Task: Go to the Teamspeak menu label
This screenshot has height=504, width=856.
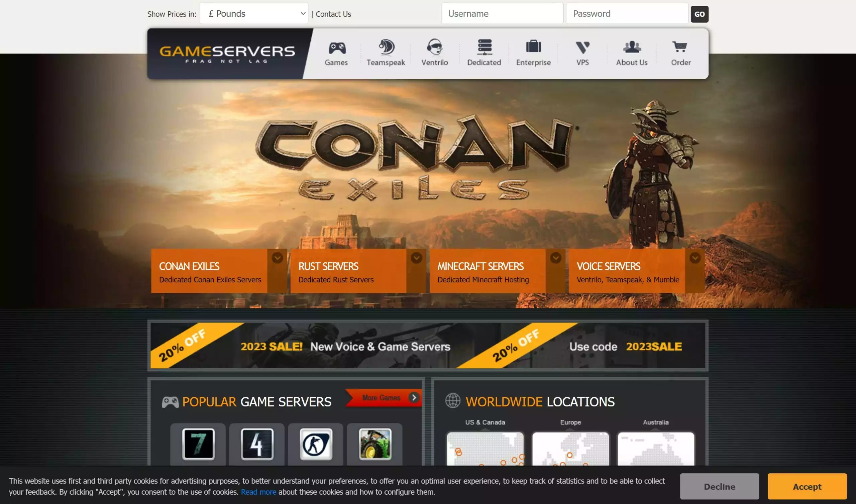Action: click(x=386, y=62)
